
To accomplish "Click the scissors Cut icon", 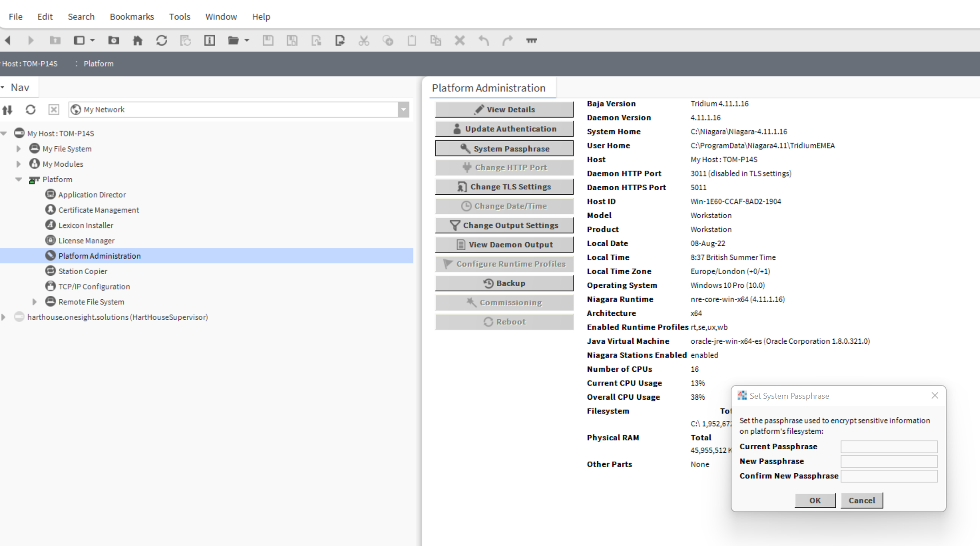I will point(364,40).
